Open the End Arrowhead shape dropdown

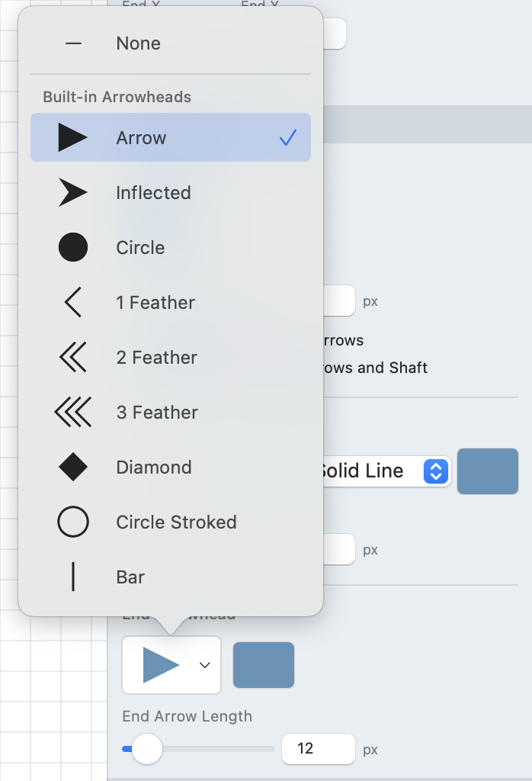[x=171, y=665]
